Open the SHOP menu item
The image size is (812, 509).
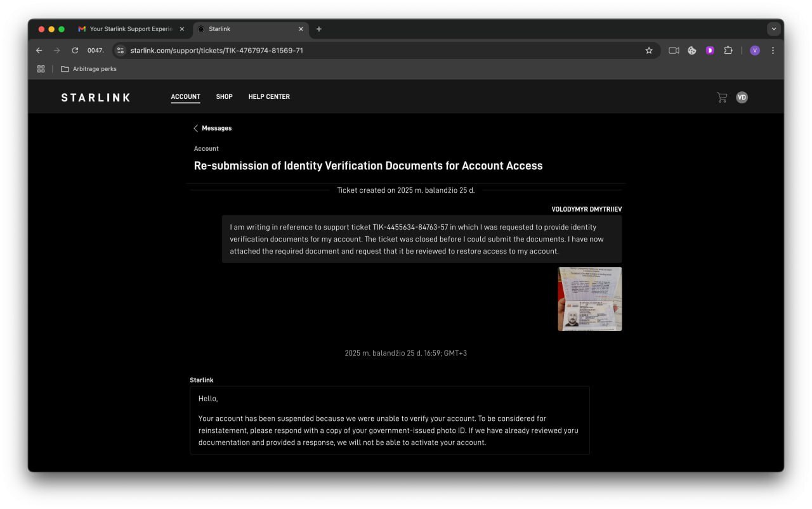click(224, 97)
